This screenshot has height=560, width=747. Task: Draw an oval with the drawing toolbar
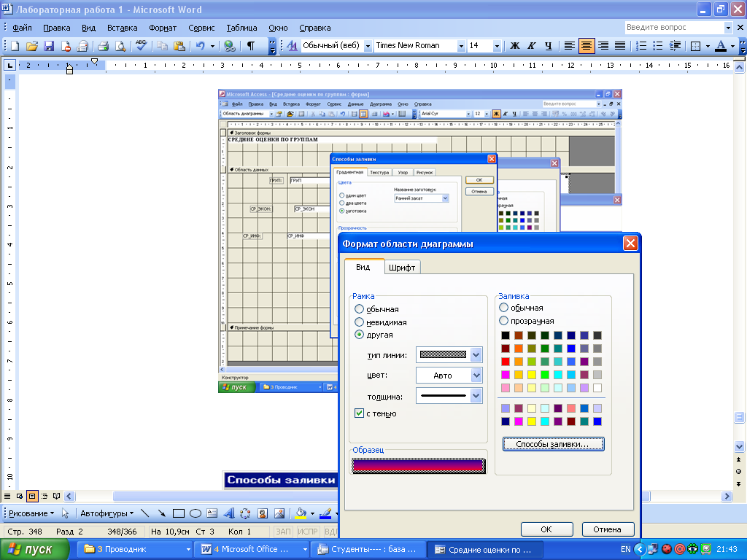(196, 513)
